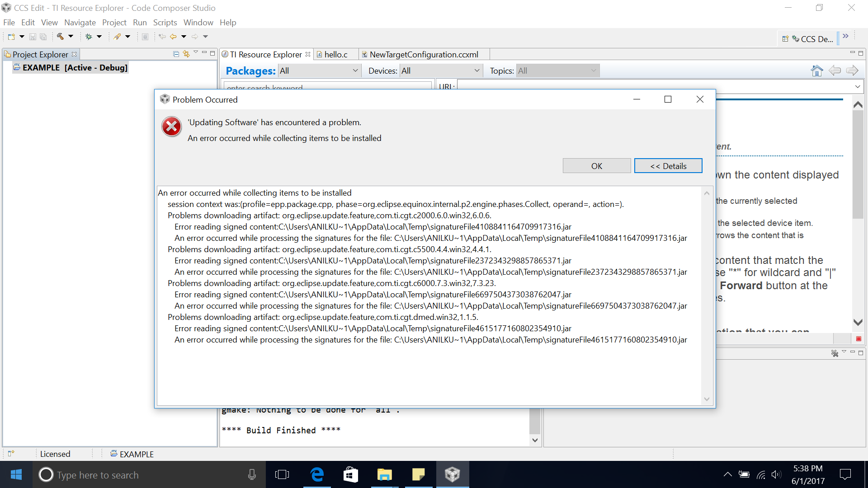Go to Resource Explorer home page
The height and width of the screenshot is (488, 868).
(816, 70)
